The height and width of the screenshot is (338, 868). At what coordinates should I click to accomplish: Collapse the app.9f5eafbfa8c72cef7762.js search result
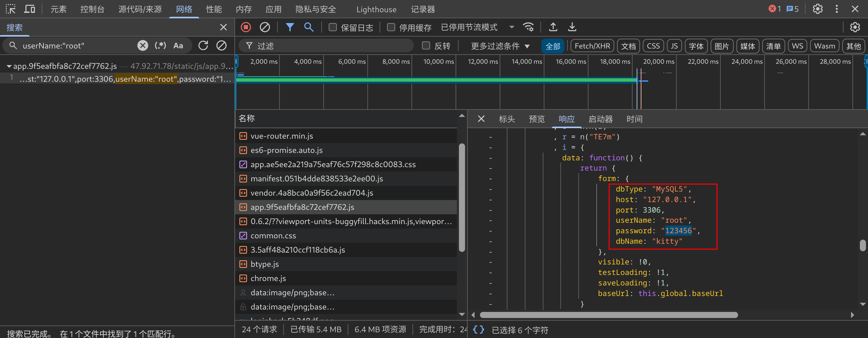[x=9, y=66]
